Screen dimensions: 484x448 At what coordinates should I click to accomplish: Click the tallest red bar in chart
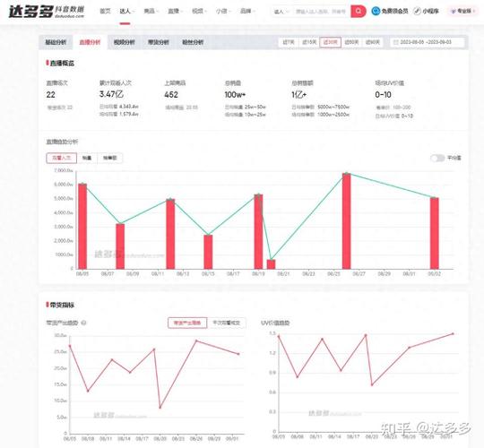click(x=346, y=221)
